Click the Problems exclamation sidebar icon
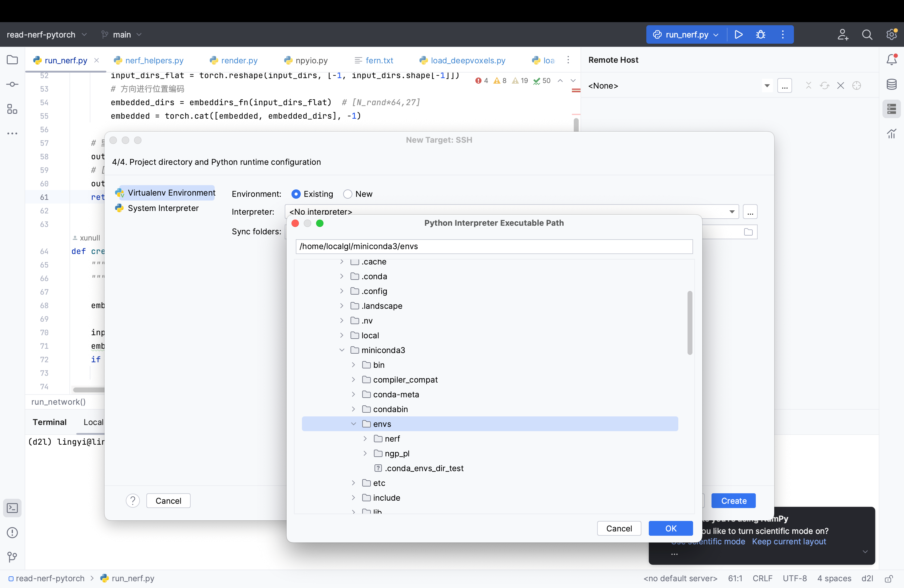 pos(12,533)
